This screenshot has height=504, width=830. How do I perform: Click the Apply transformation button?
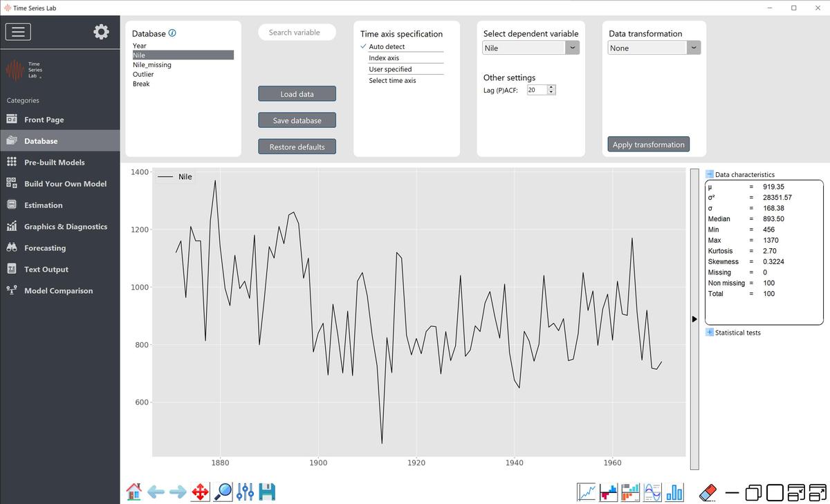(648, 144)
